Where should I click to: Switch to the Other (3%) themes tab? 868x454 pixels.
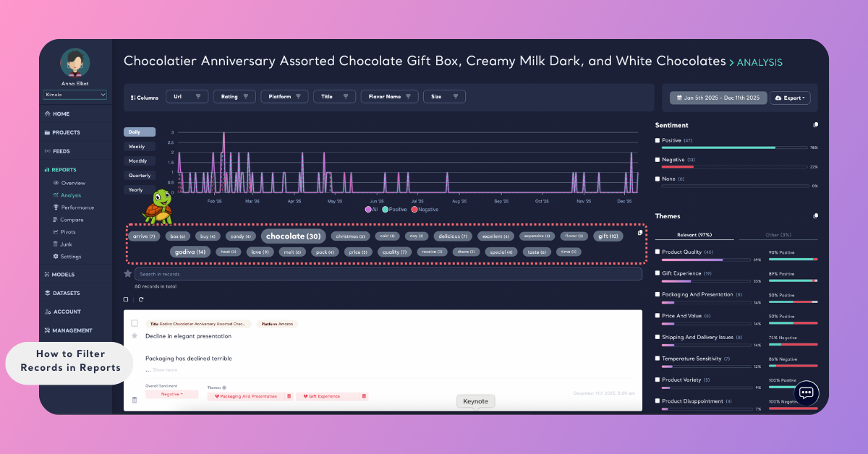(778, 235)
